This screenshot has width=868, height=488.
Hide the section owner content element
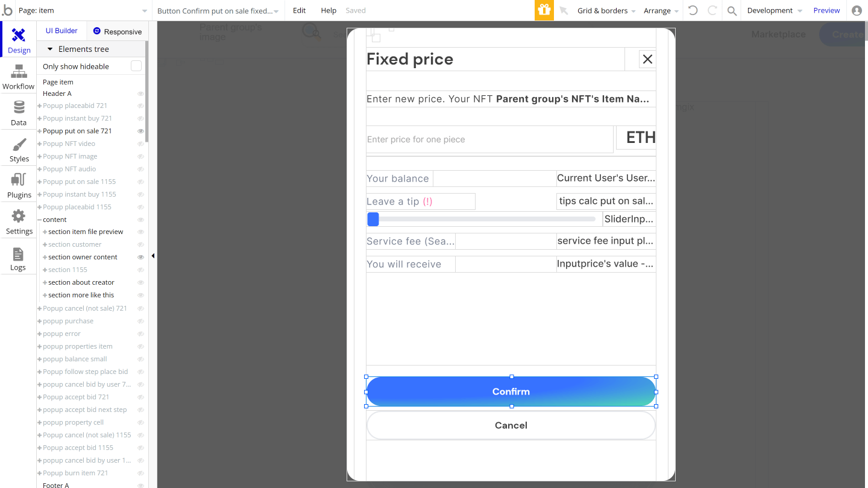(x=140, y=257)
